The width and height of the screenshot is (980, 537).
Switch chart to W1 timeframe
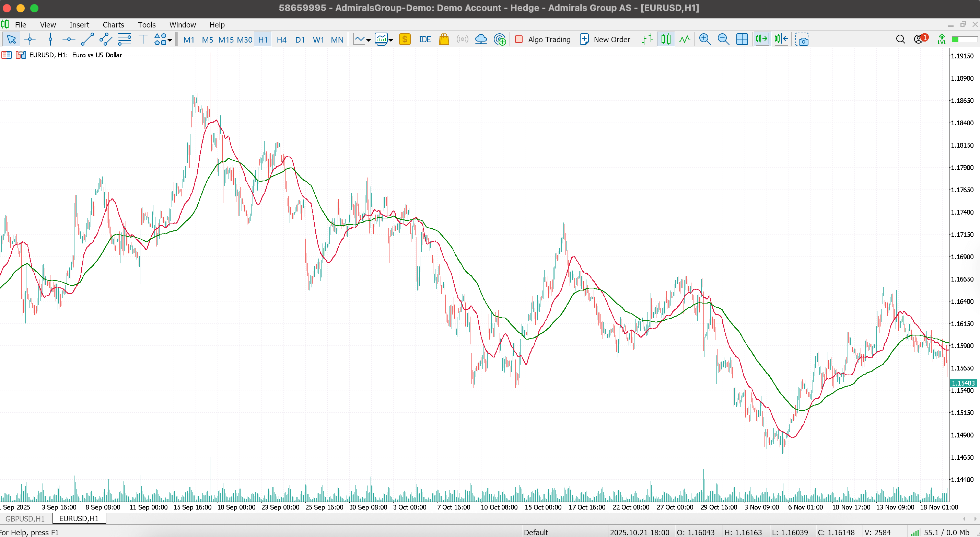pyautogui.click(x=318, y=39)
